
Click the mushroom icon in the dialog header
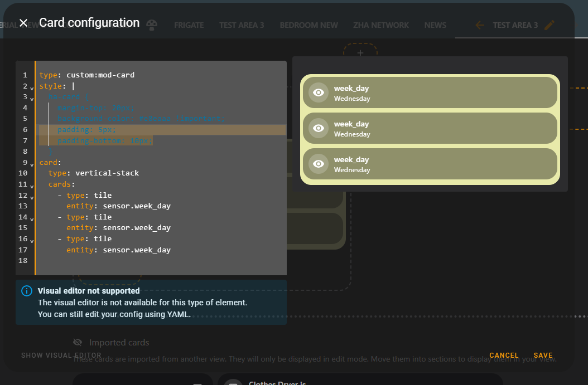[x=152, y=24]
